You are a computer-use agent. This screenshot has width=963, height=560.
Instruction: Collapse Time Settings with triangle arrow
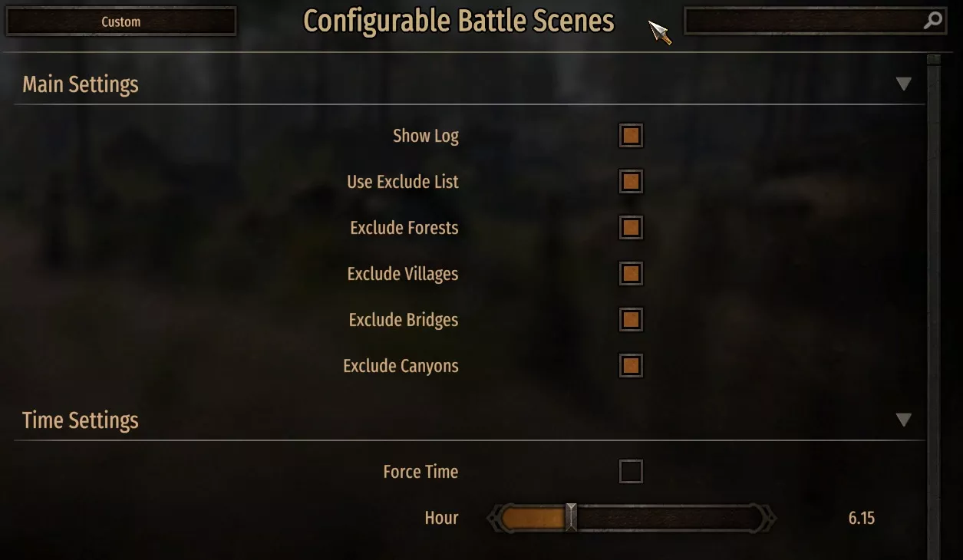point(904,420)
